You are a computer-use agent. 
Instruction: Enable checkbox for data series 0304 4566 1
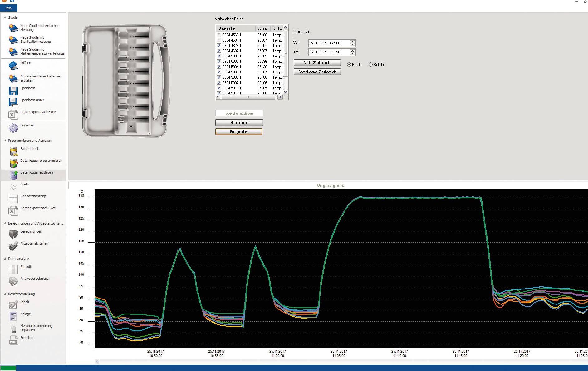click(219, 35)
